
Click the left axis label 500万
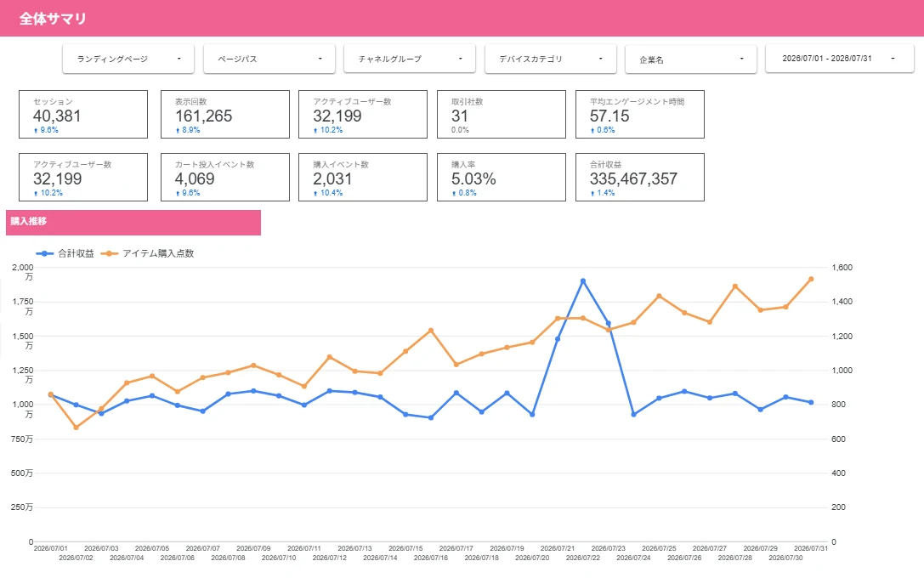(22, 473)
